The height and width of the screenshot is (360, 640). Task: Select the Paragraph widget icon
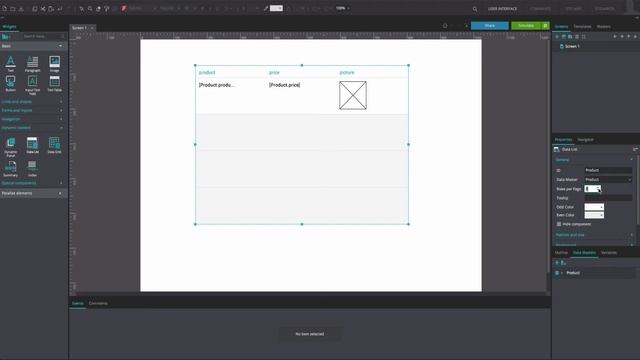[x=32, y=62]
